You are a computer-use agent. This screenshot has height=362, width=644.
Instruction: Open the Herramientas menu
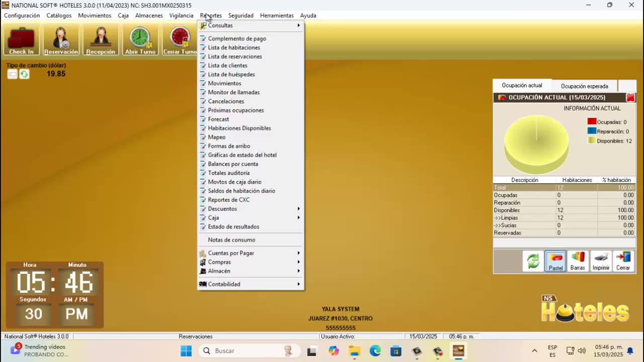point(277,16)
